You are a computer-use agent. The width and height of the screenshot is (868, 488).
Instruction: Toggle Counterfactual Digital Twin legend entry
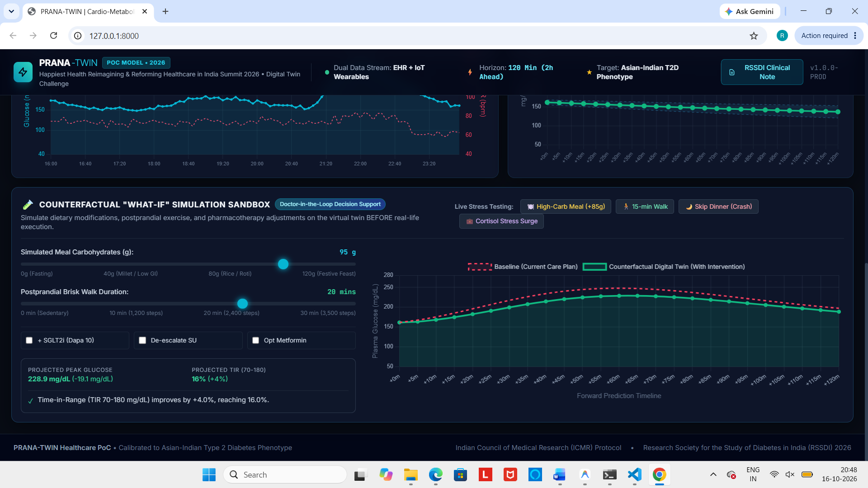[664, 267]
